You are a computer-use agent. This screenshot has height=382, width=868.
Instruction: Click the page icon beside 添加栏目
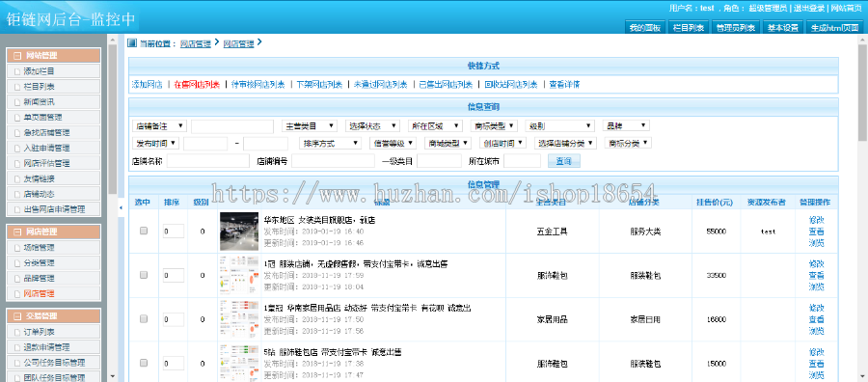tap(17, 71)
